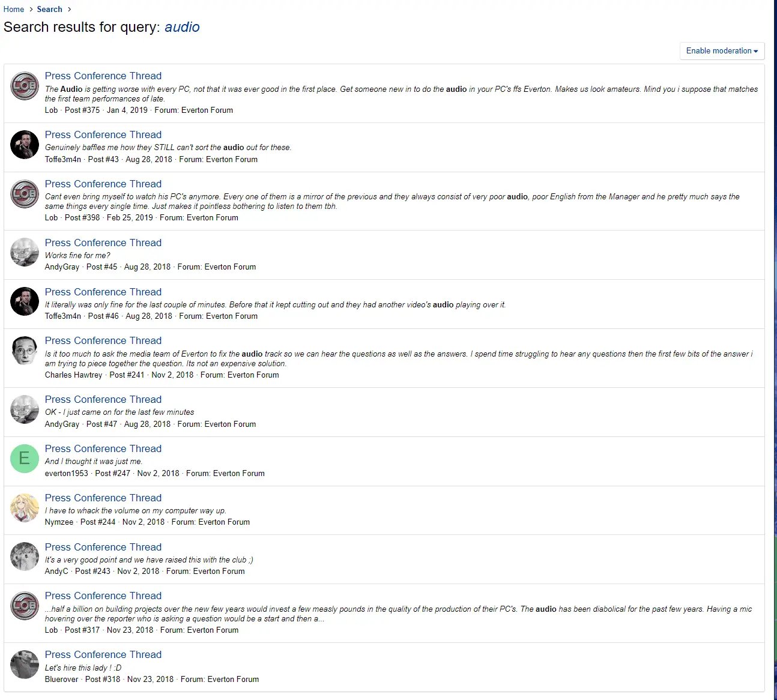Open Press Conference Thread result for Post #46
This screenshot has width=777, height=700.
point(103,292)
